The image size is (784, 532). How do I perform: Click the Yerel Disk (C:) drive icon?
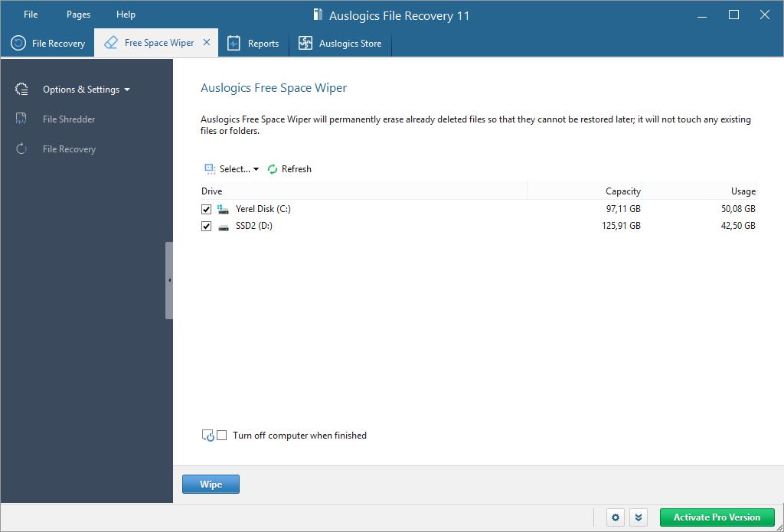click(223, 209)
